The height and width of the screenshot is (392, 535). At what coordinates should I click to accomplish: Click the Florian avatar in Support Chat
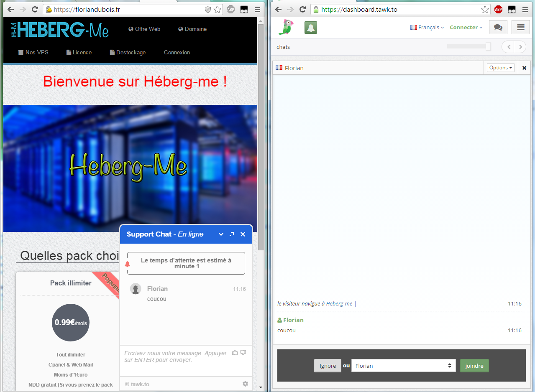(136, 289)
